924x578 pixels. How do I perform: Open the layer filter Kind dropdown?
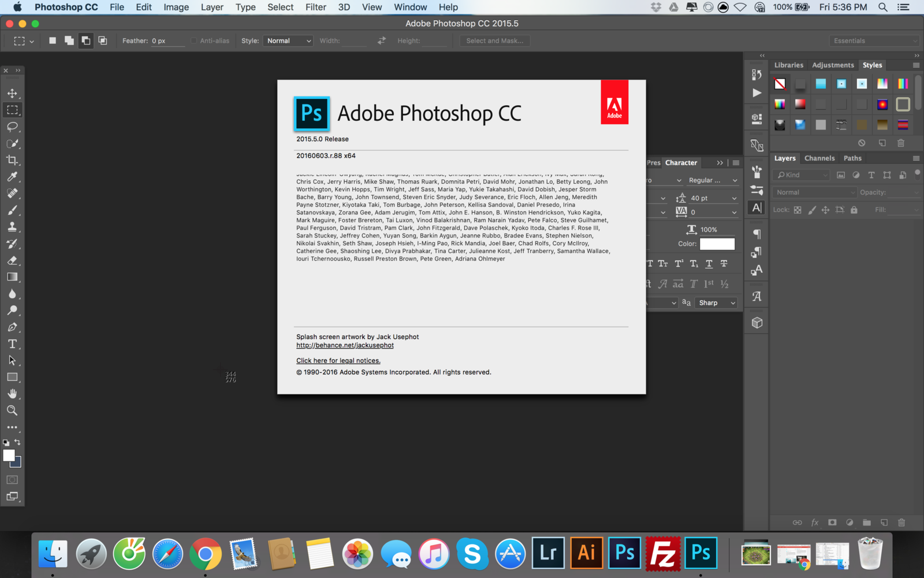pyautogui.click(x=802, y=175)
